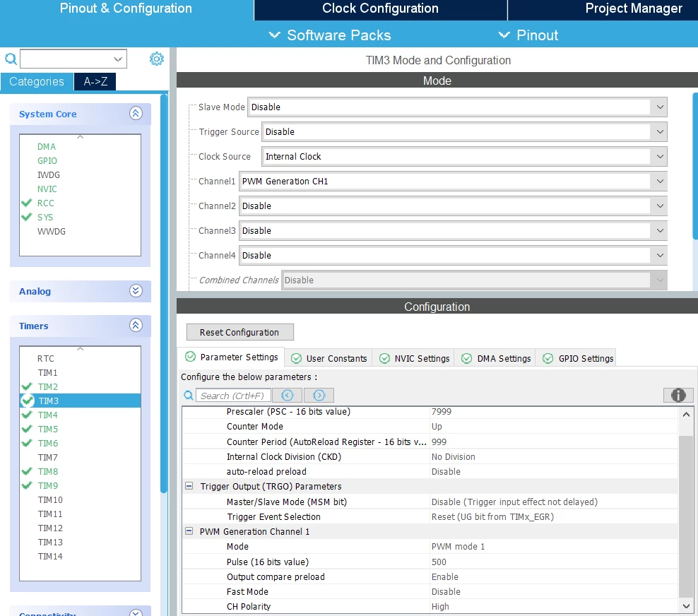Click the info icon button in parameters
The width and height of the screenshot is (698, 616).
(x=678, y=395)
